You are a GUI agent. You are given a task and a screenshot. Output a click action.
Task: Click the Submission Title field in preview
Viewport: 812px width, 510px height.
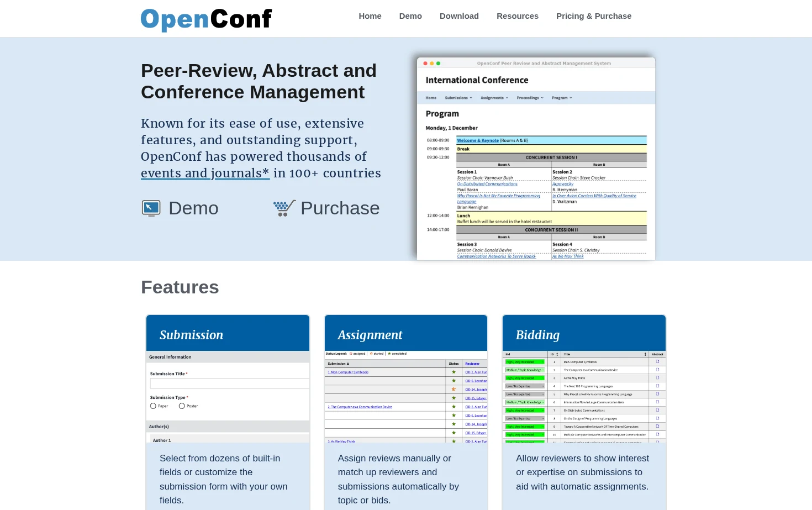[x=229, y=383]
